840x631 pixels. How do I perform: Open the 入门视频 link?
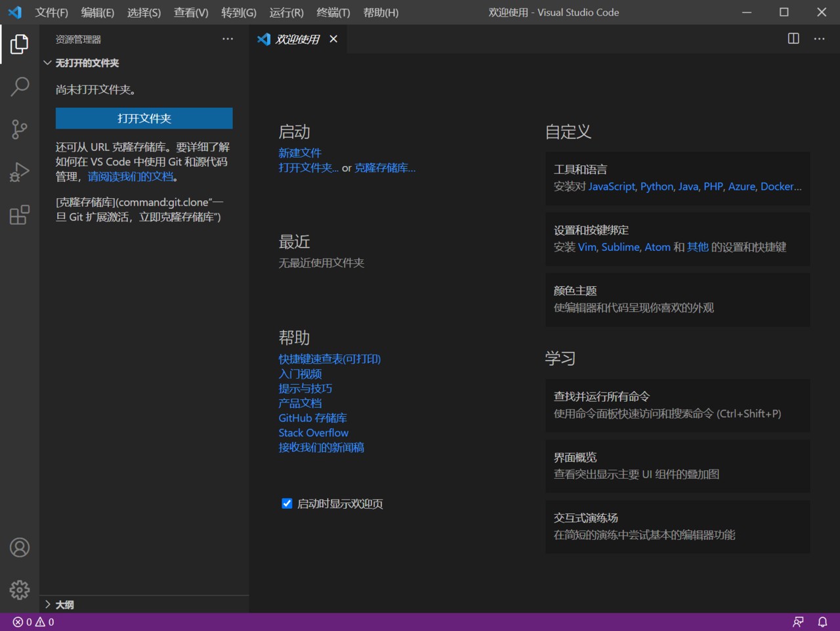[x=300, y=374]
